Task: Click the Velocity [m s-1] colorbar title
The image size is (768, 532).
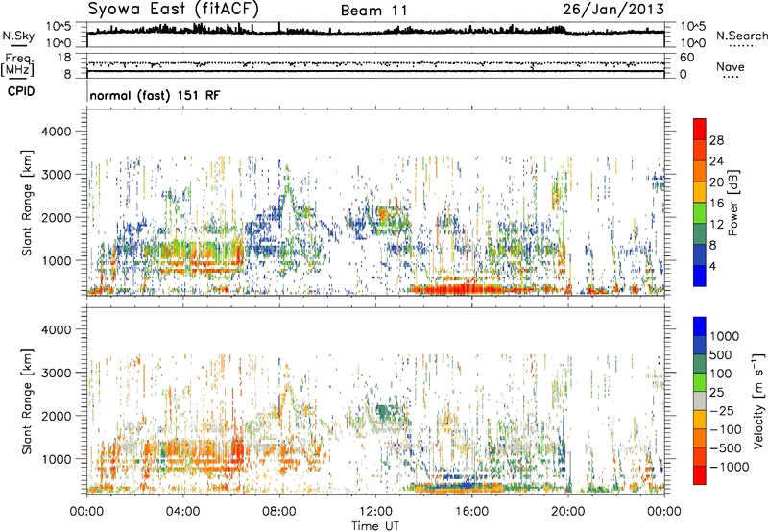Action: pos(758,400)
